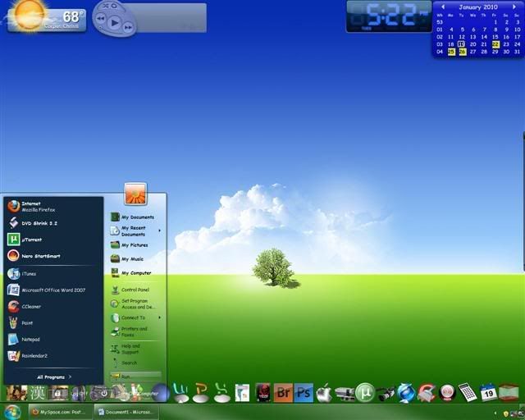Expand the Connect To submenu
Screen dimensions: 525x420
135,317
